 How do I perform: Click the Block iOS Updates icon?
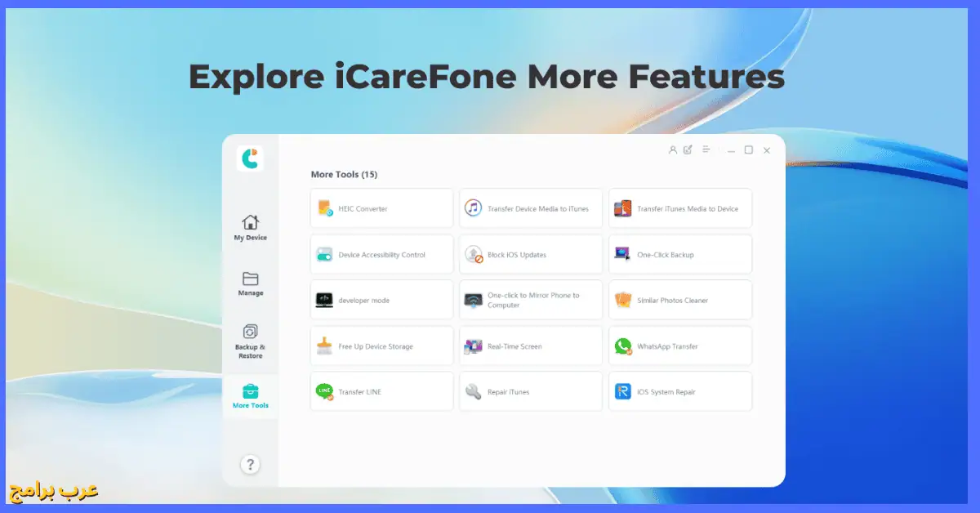(x=474, y=254)
